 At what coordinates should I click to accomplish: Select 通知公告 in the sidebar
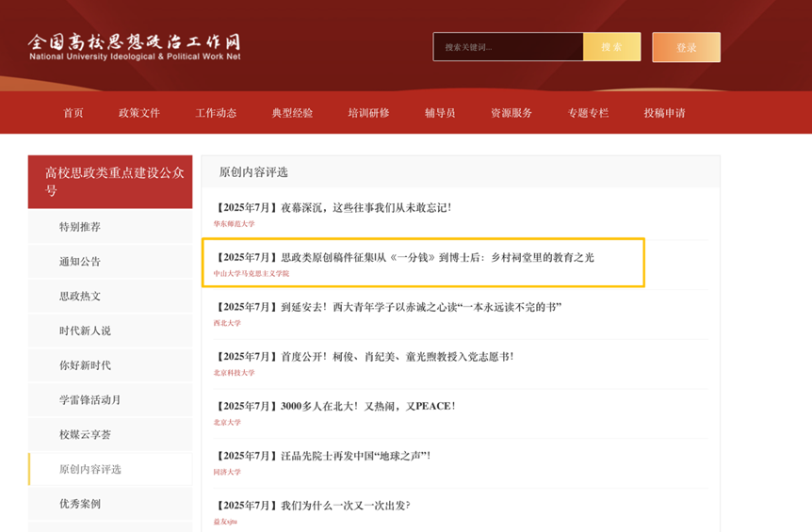point(80,262)
